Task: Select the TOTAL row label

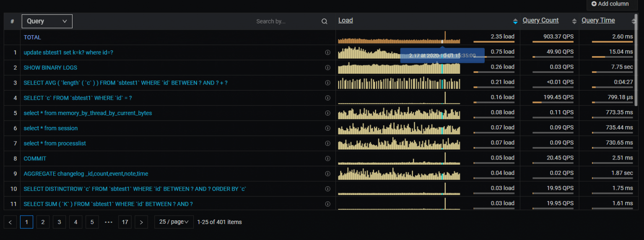Action: [32, 37]
